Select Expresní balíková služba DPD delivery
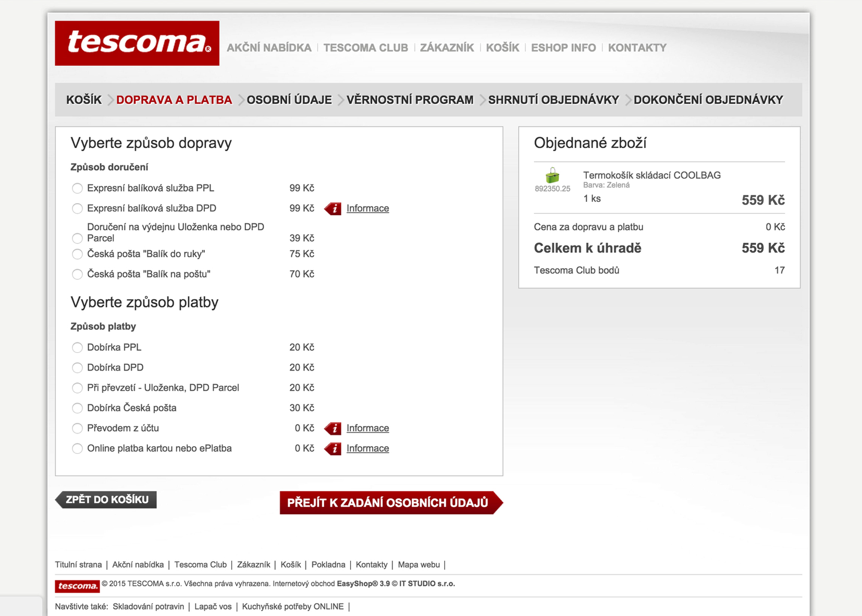862x616 pixels. (77, 208)
